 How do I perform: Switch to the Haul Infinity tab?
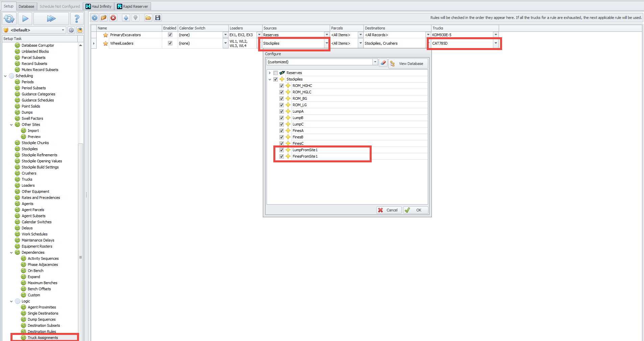(98, 6)
